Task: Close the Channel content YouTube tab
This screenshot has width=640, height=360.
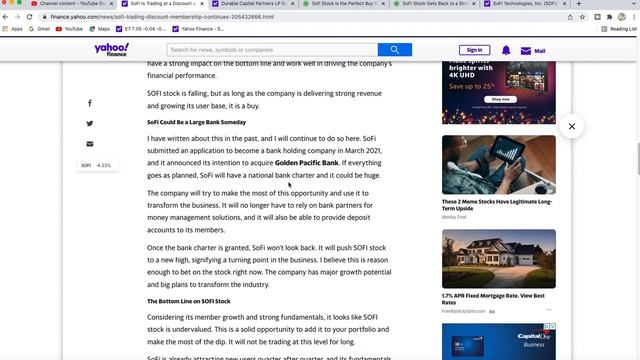Action: tap(111, 4)
